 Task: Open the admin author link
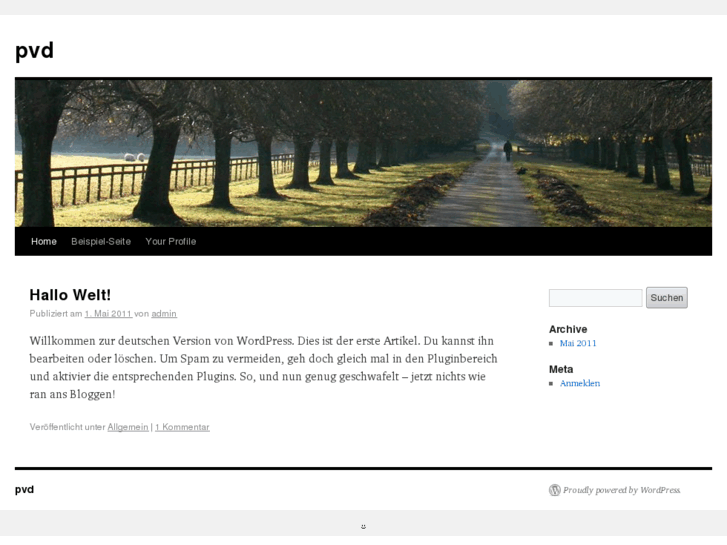tap(164, 314)
